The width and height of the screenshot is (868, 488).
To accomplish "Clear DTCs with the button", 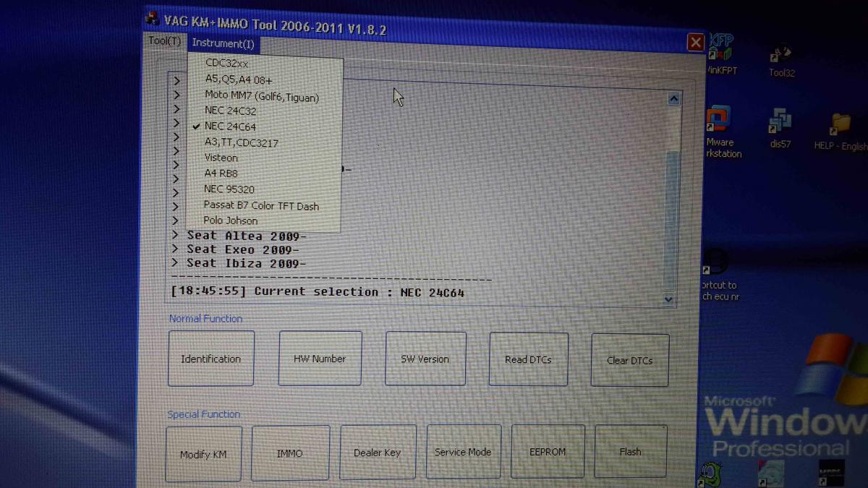I will pos(630,360).
